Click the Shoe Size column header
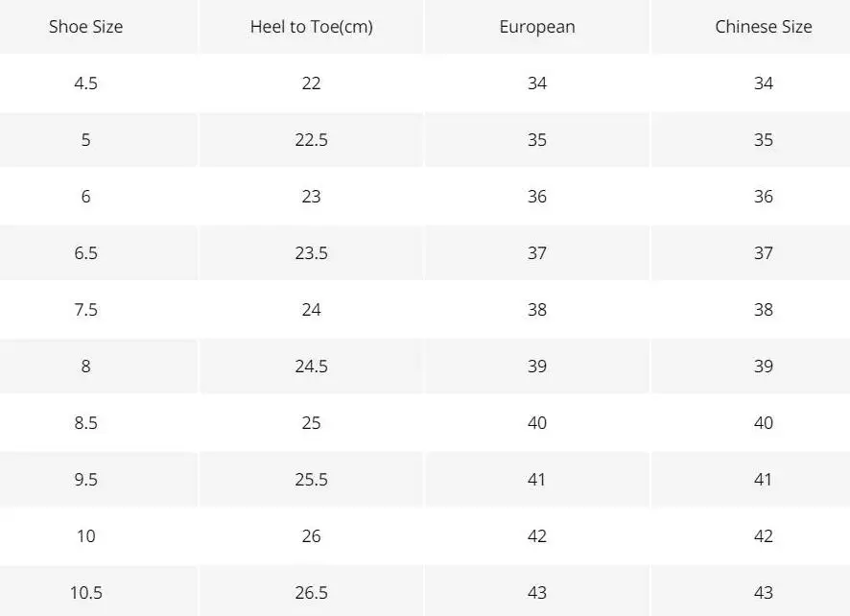850x616 pixels. coord(86,27)
